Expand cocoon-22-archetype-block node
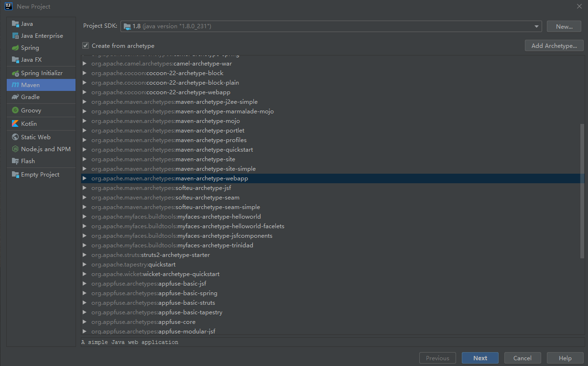 [x=85, y=73]
